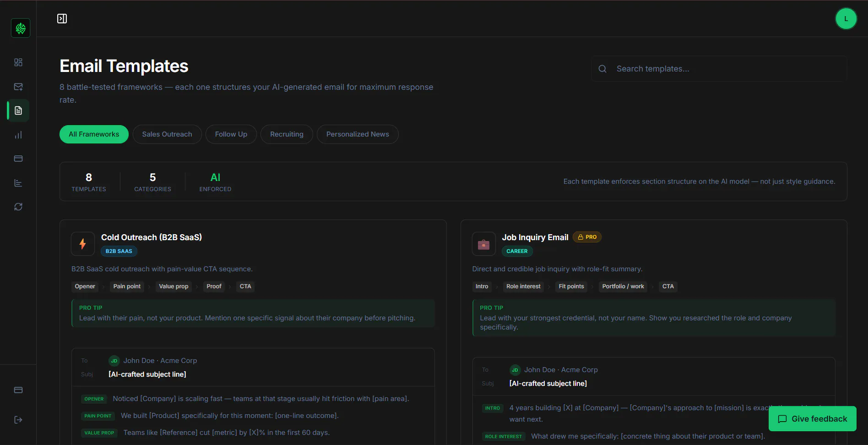Click the Portfolio / work section chip
The image size is (868, 445).
tap(623, 286)
